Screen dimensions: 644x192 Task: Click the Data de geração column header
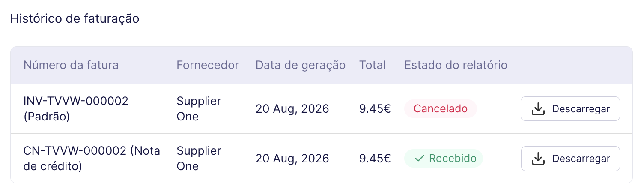[301, 65]
